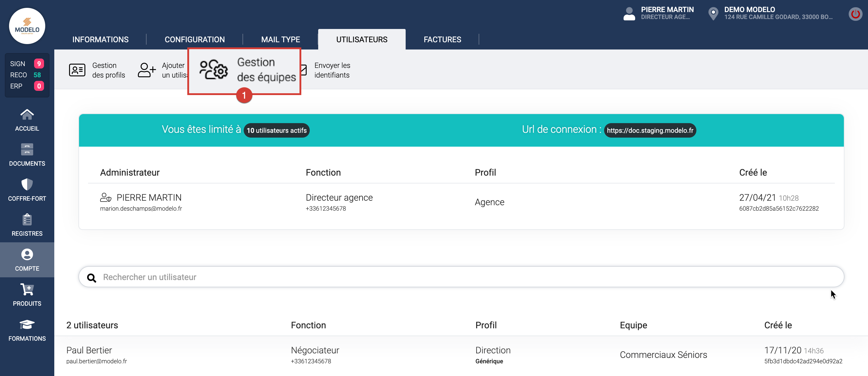The width and height of the screenshot is (868, 376).
Task: Click Envoyer les identifiants
Action: [x=331, y=70]
